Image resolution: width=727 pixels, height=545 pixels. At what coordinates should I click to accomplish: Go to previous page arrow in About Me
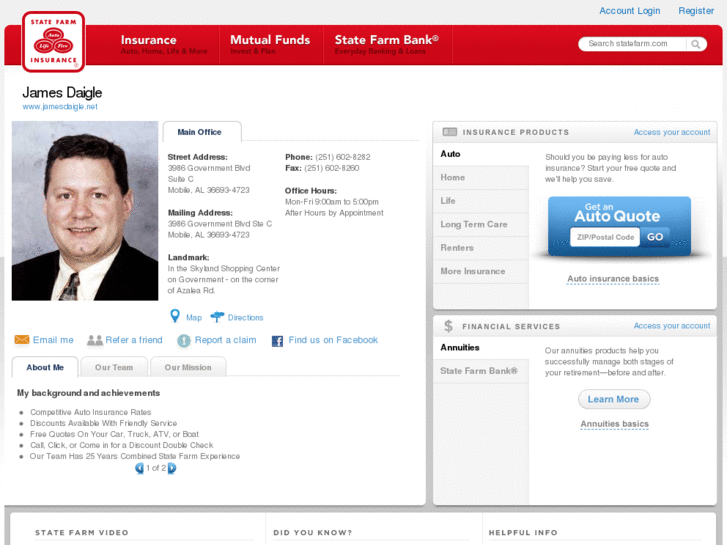[139, 468]
